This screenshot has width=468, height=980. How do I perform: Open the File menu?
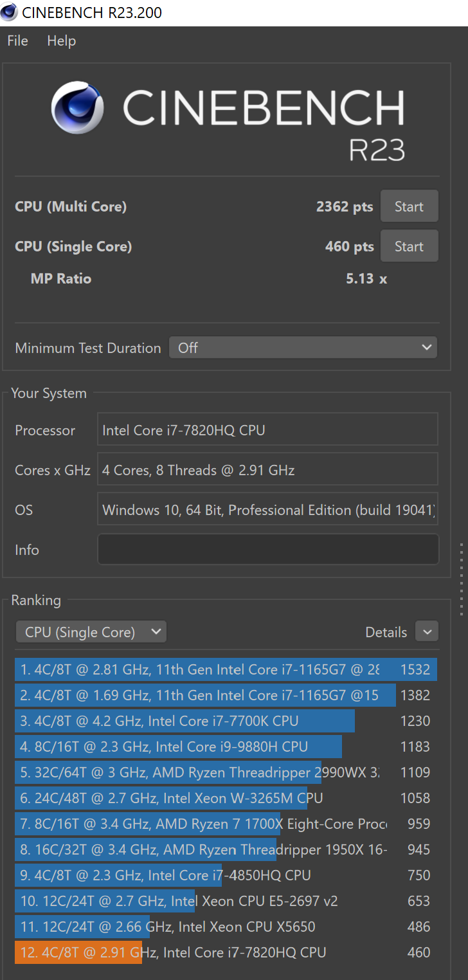[17, 41]
